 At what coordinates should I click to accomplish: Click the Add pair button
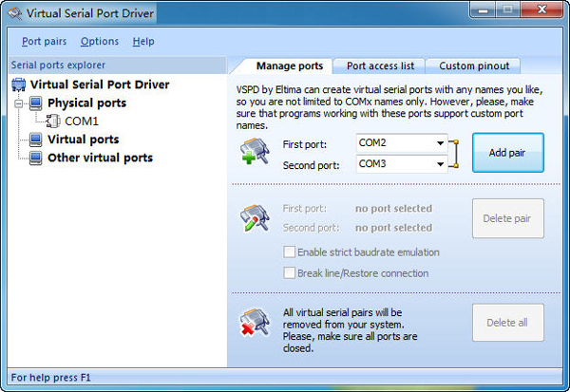(508, 153)
